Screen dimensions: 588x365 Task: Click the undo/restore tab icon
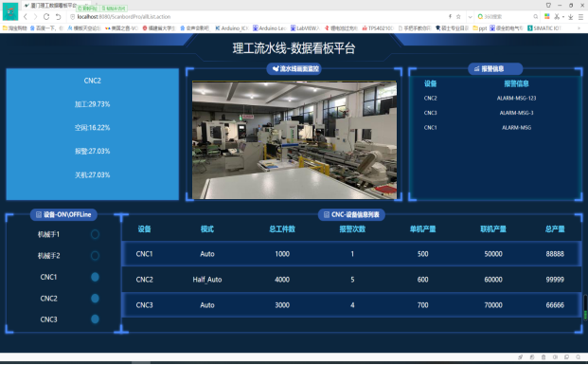[x=58, y=16]
